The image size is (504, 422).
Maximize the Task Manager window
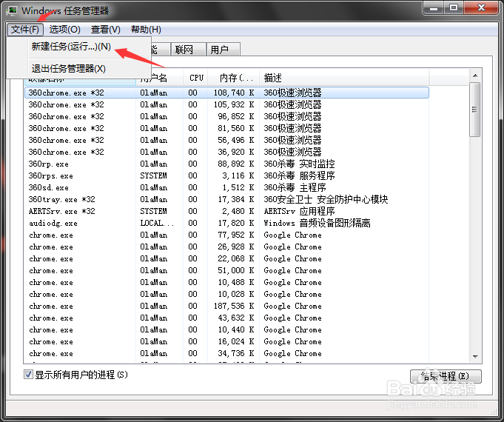pyautogui.click(x=454, y=7)
